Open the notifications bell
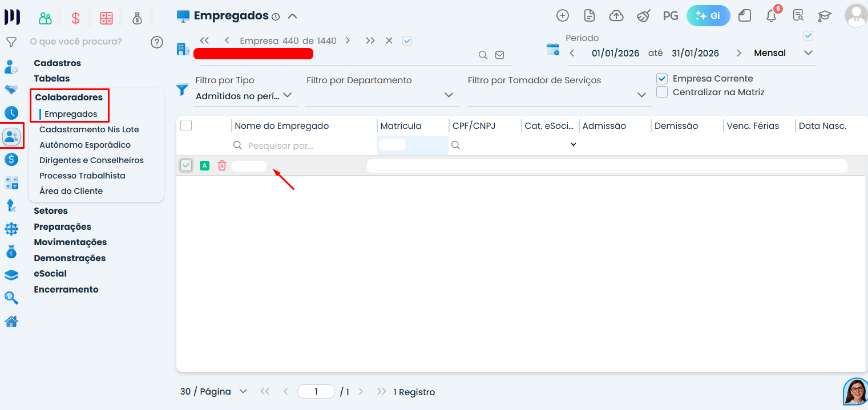The height and width of the screenshot is (410, 868). [x=772, y=16]
